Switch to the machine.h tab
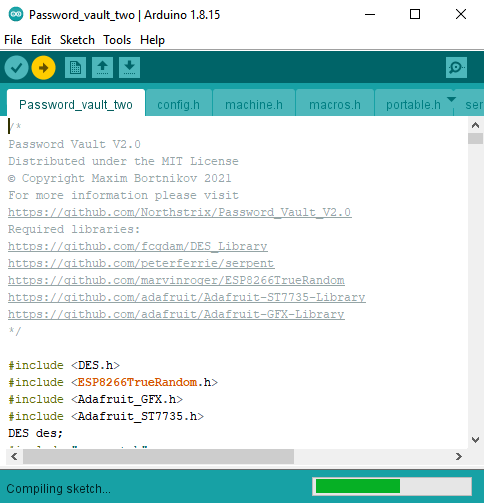The image size is (484, 503). click(x=254, y=104)
